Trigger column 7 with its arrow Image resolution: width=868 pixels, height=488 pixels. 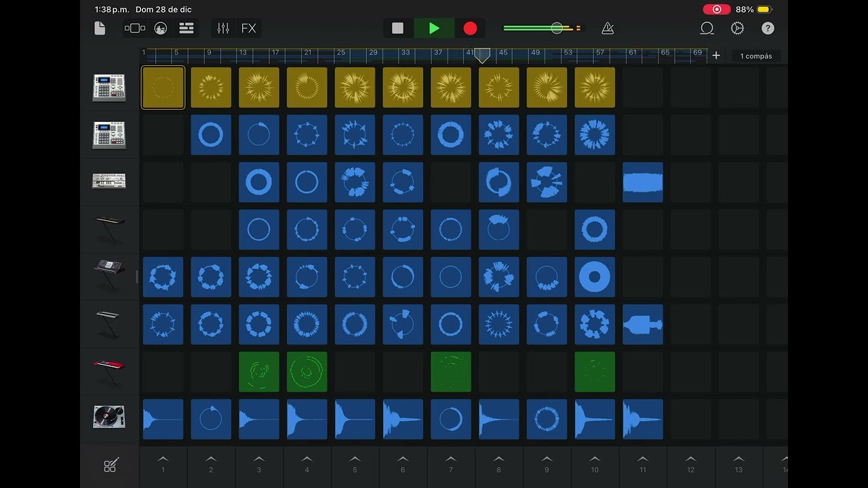click(x=451, y=464)
